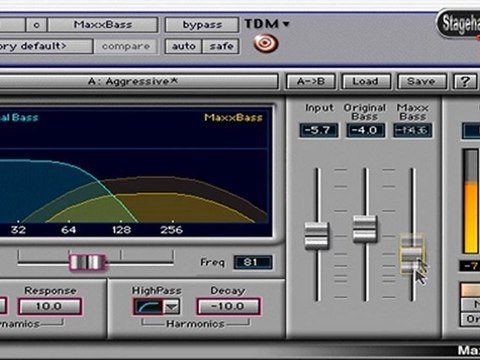Click the Response value 10.0
Viewport: 480px width, 360px height.
point(49,306)
